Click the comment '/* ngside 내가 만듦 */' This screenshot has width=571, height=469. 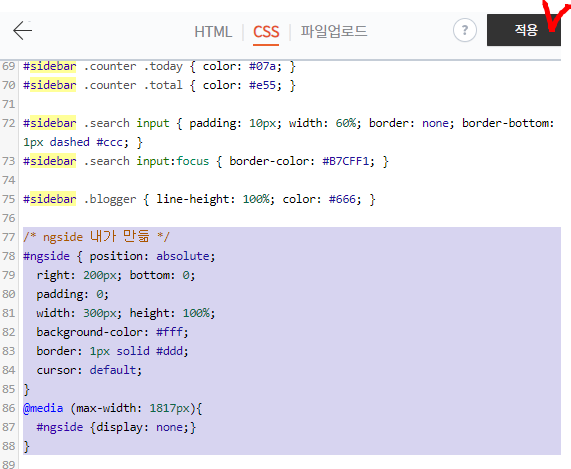pos(97,237)
